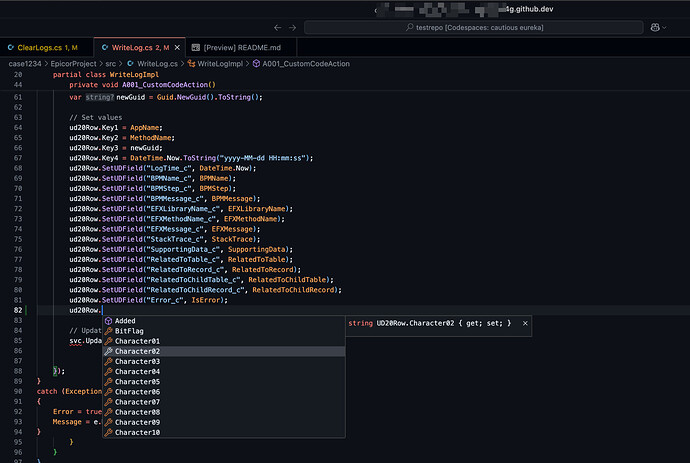
Task: Click the wrench icon beside BitFlag
Action: [x=109, y=331]
